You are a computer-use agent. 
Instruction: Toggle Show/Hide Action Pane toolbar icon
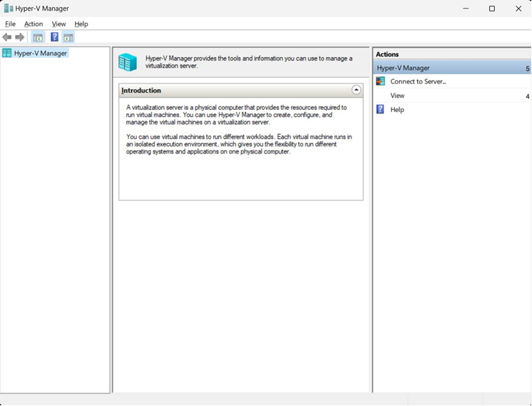68,37
